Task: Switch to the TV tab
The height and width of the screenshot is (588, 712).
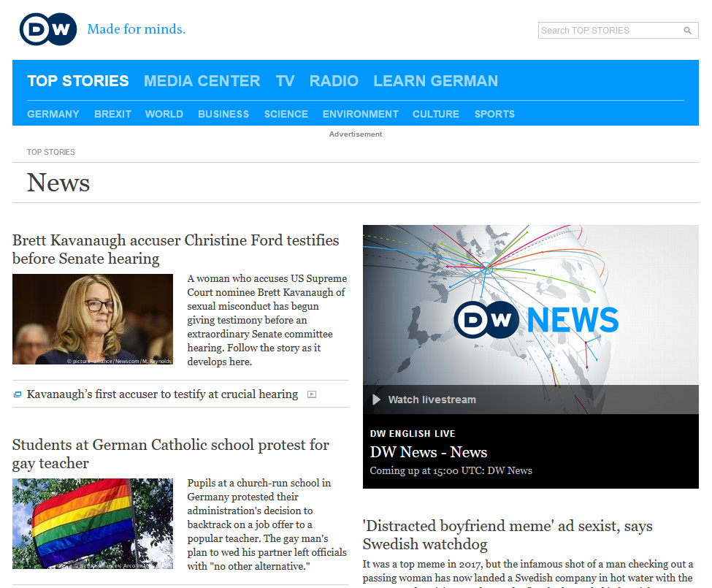Action: tap(285, 81)
